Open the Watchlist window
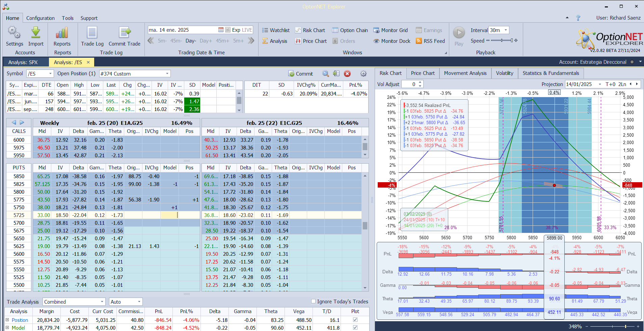This screenshot has height=331, width=644. [276, 30]
